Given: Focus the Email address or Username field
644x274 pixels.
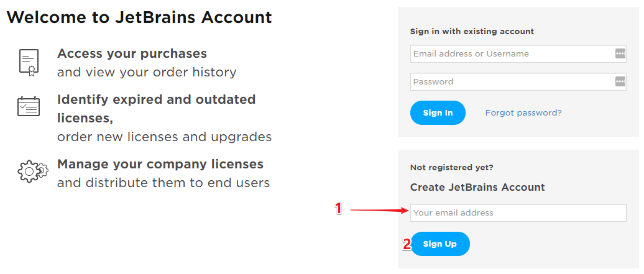Looking at the screenshot, I should click(518, 54).
